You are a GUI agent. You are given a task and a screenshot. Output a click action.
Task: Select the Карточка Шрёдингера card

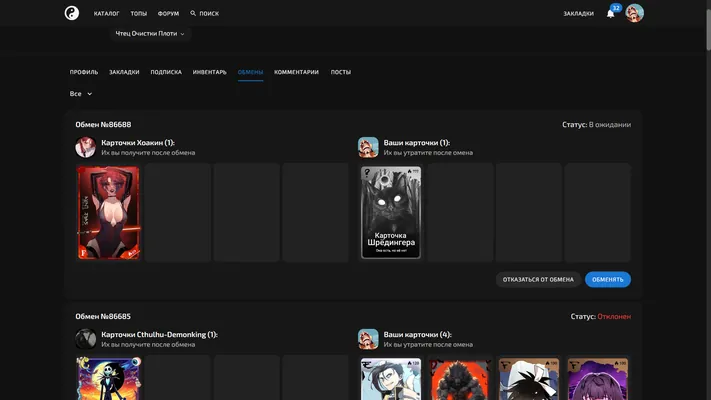coord(391,212)
